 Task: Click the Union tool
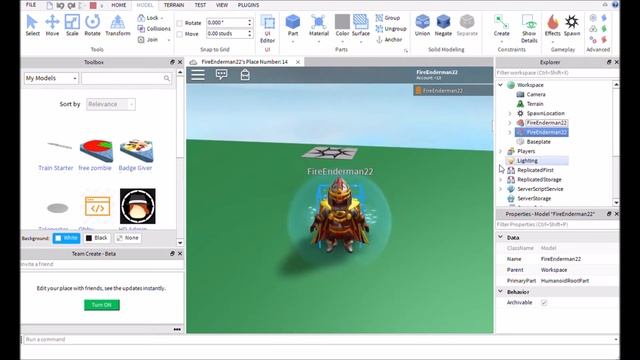(x=422, y=25)
